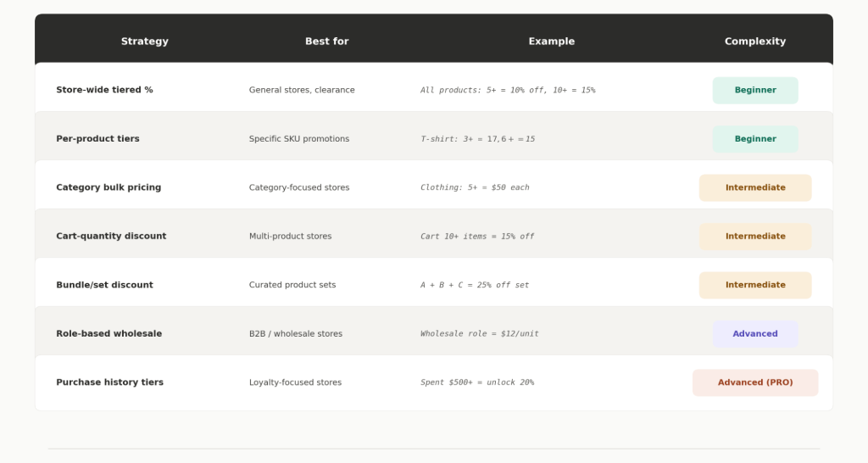Screen dimensions: 868x463
Task: Select the Bundle/set discount row title
Action: [x=104, y=285]
